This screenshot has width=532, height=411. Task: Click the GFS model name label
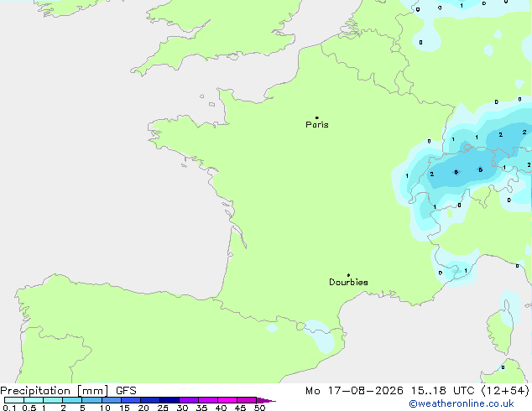pyautogui.click(x=126, y=391)
